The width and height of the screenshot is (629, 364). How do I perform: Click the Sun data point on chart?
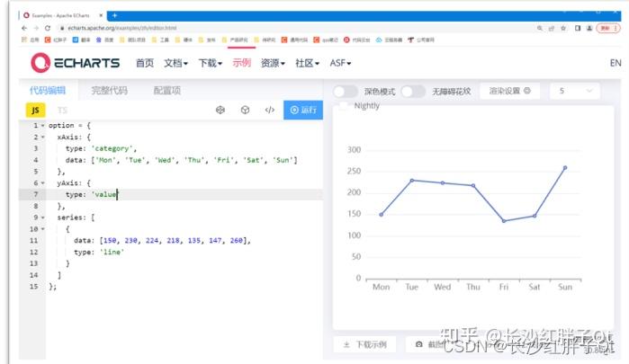tap(565, 167)
